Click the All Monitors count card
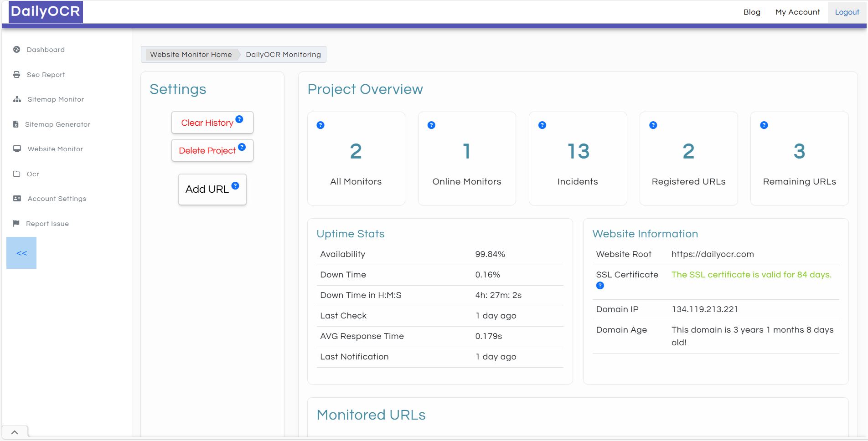This screenshot has width=868, height=441. coord(356,159)
